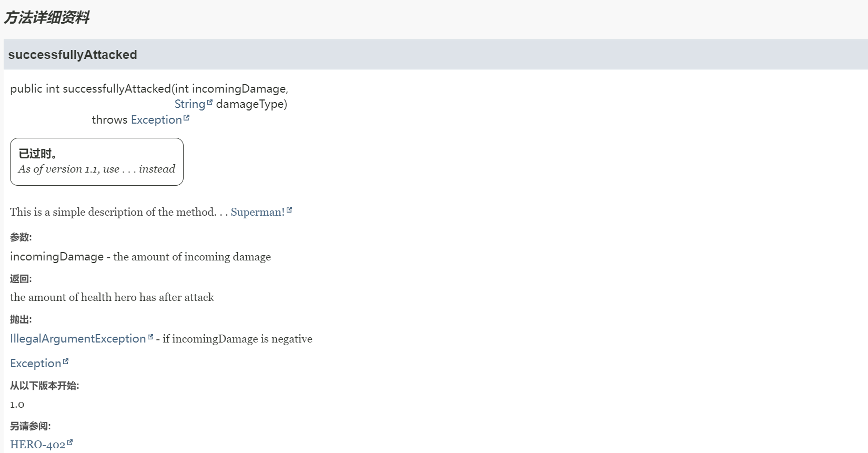Click 'This is a simple description' sentence
This screenshot has height=453, width=868.
click(x=119, y=212)
